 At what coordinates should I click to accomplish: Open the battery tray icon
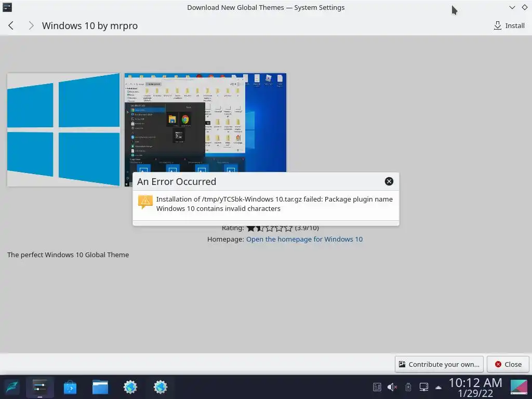408,387
